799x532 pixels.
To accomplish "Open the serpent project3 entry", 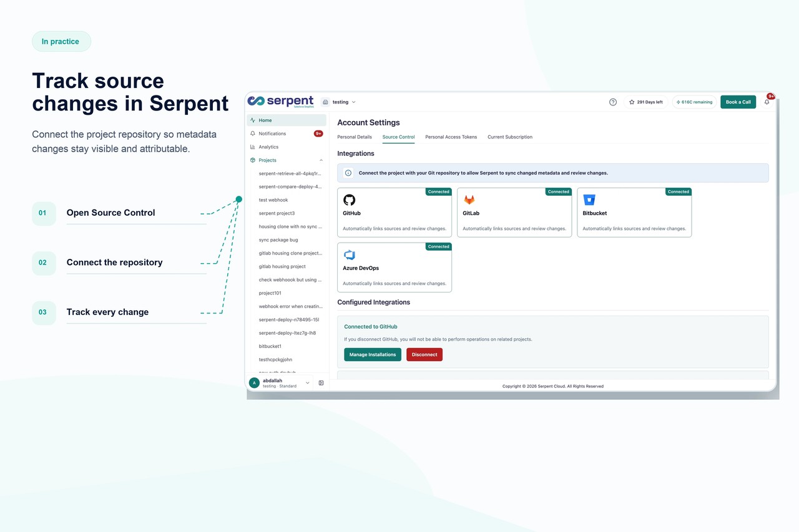I will pyautogui.click(x=277, y=213).
